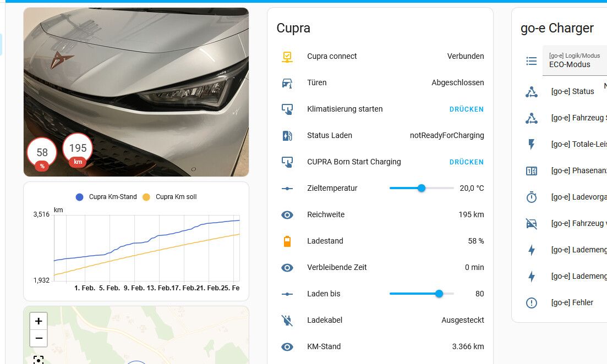Click the notReadyForCharging status value

447,136
